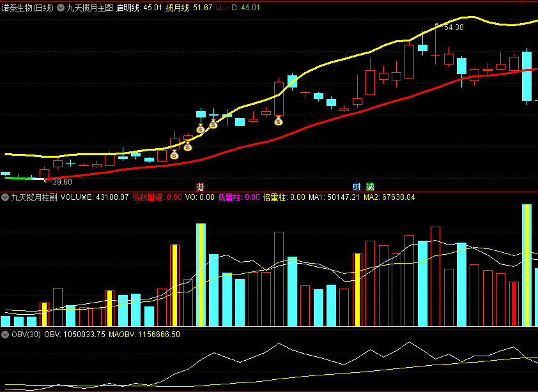Select the large cyan candle at chart's right edge
538x392 pixels.
tap(526, 76)
